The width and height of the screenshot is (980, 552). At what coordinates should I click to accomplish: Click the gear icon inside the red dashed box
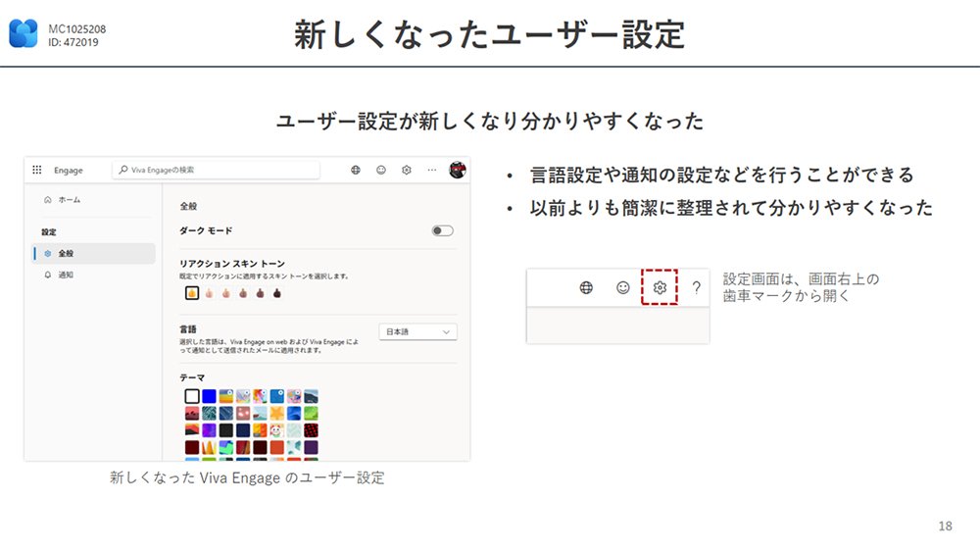[660, 287]
